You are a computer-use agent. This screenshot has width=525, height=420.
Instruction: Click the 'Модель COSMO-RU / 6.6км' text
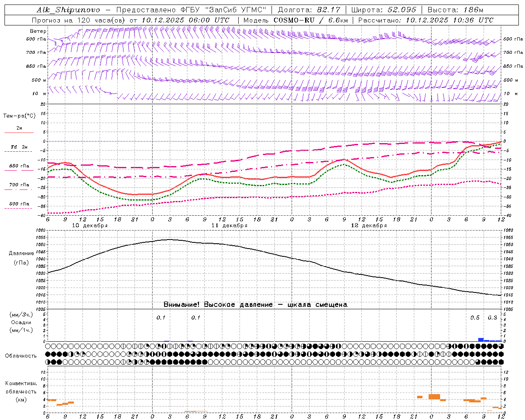pyautogui.click(x=296, y=20)
